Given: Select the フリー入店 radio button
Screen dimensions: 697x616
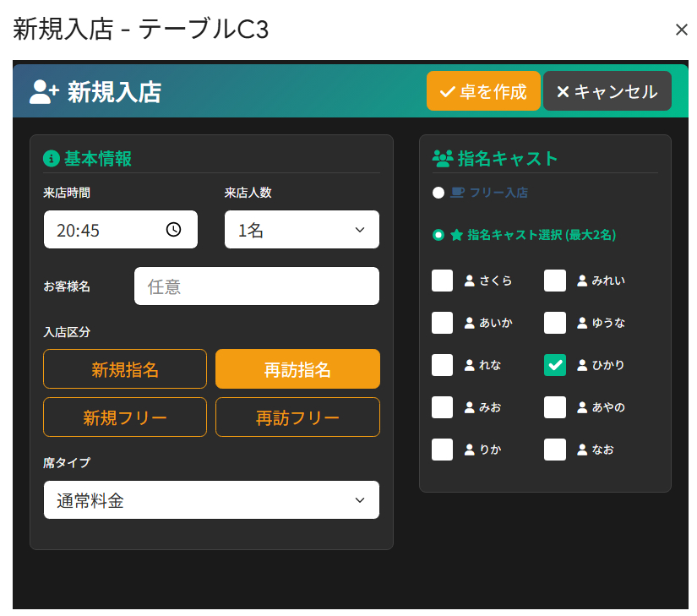Looking at the screenshot, I should (x=438, y=193).
